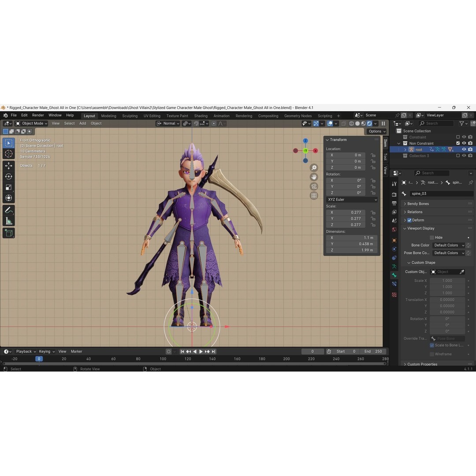Pin the properties context
The width and height of the screenshot is (476, 476).
click(471, 182)
